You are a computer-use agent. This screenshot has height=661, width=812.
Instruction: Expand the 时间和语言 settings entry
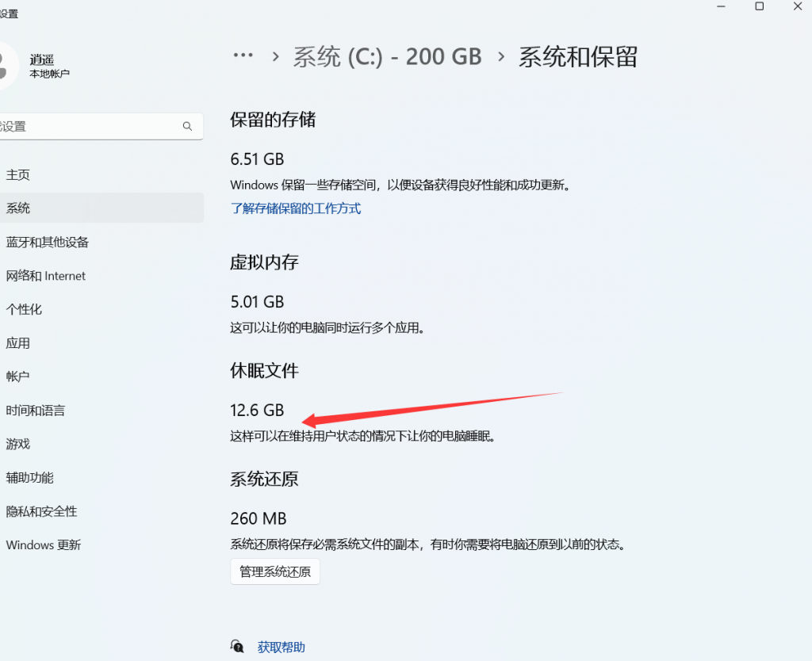tap(33, 410)
